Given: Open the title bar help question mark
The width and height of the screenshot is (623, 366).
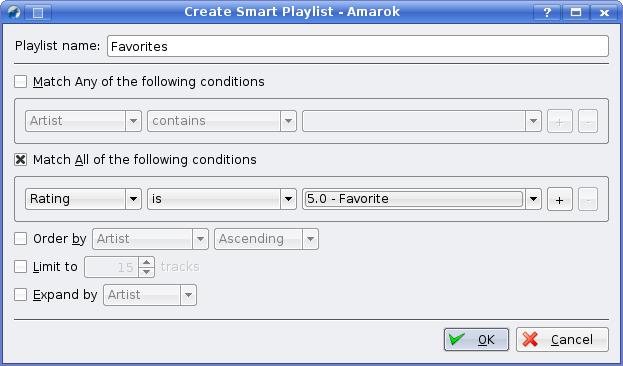Looking at the screenshot, I should click(547, 12).
